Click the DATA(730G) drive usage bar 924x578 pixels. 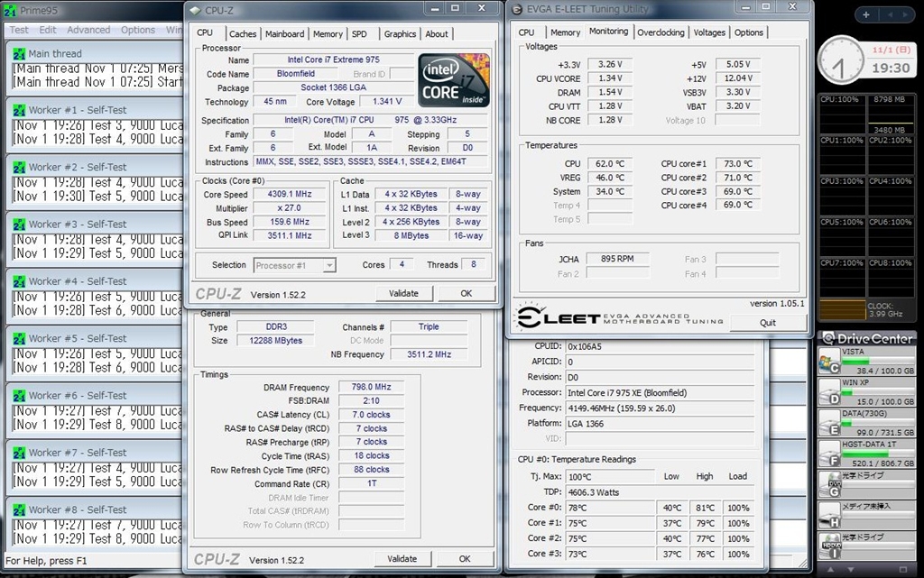tap(876, 422)
